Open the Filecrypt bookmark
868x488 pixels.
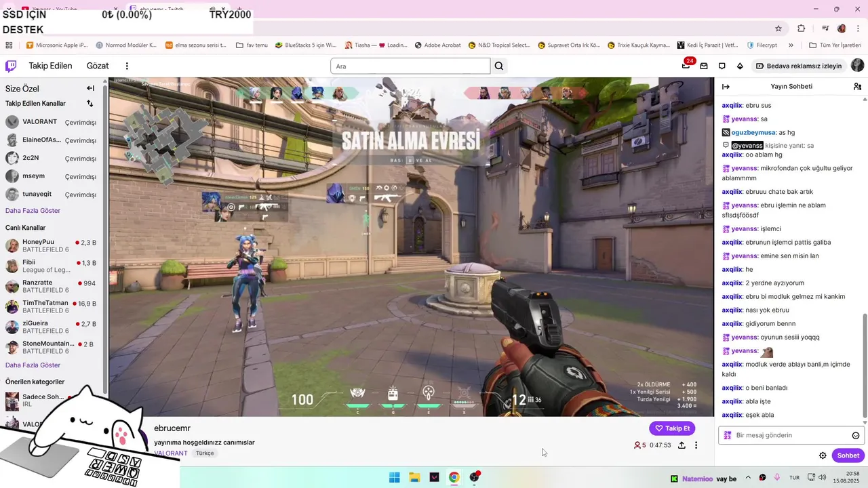click(x=762, y=45)
